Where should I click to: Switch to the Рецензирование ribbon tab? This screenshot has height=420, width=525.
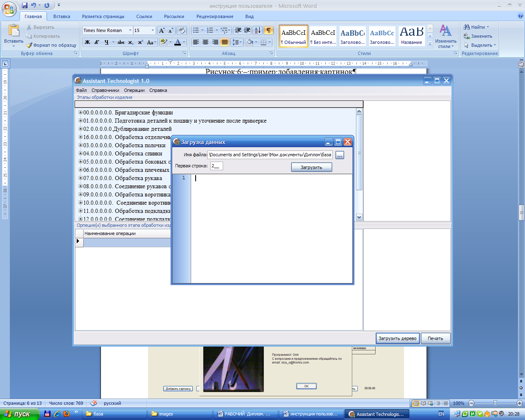215,16
